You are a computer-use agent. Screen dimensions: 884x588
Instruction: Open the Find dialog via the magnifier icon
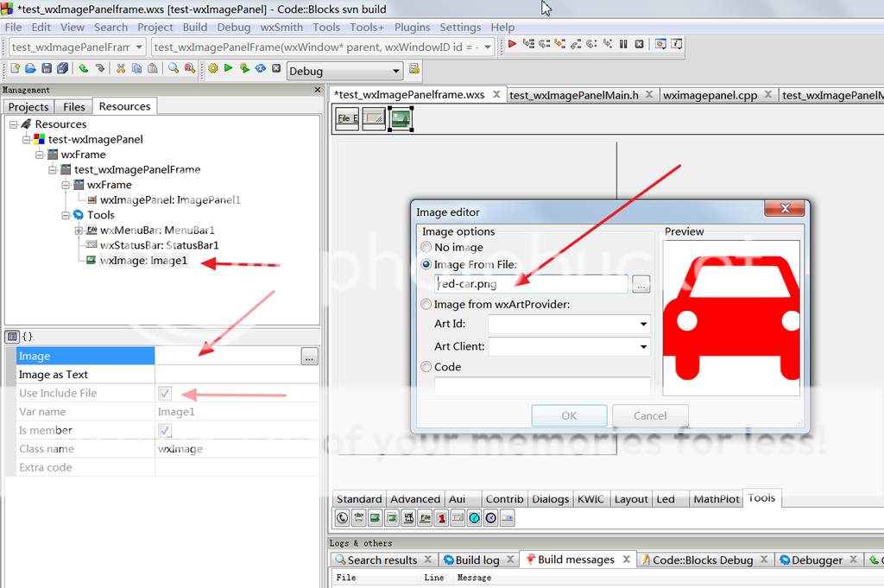tap(172, 70)
